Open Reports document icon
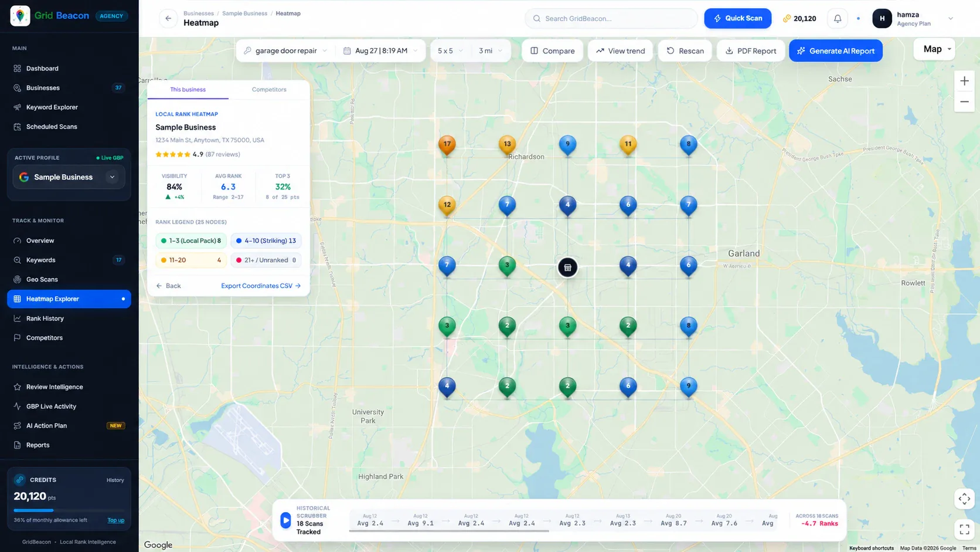The height and width of the screenshot is (552, 980). click(x=17, y=445)
